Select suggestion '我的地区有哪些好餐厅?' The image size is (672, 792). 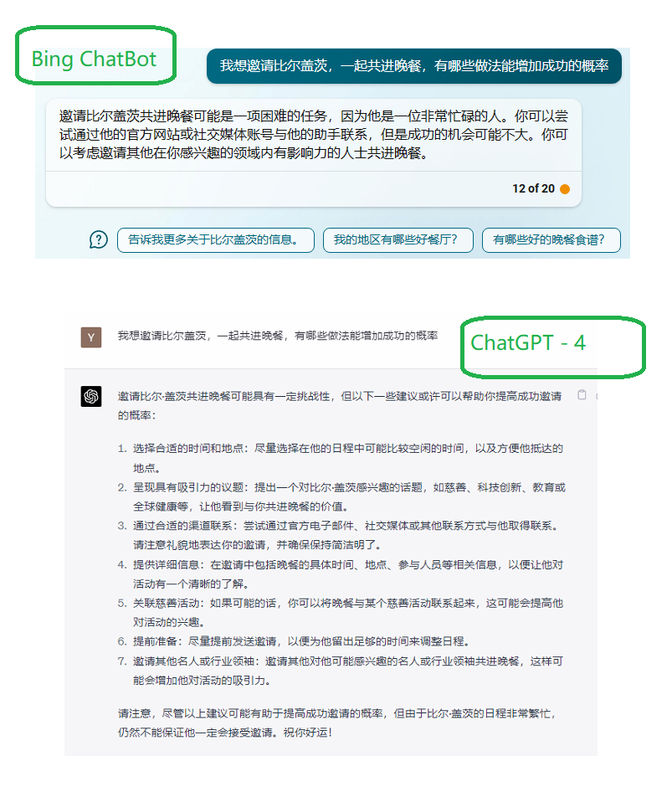coord(398,240)
